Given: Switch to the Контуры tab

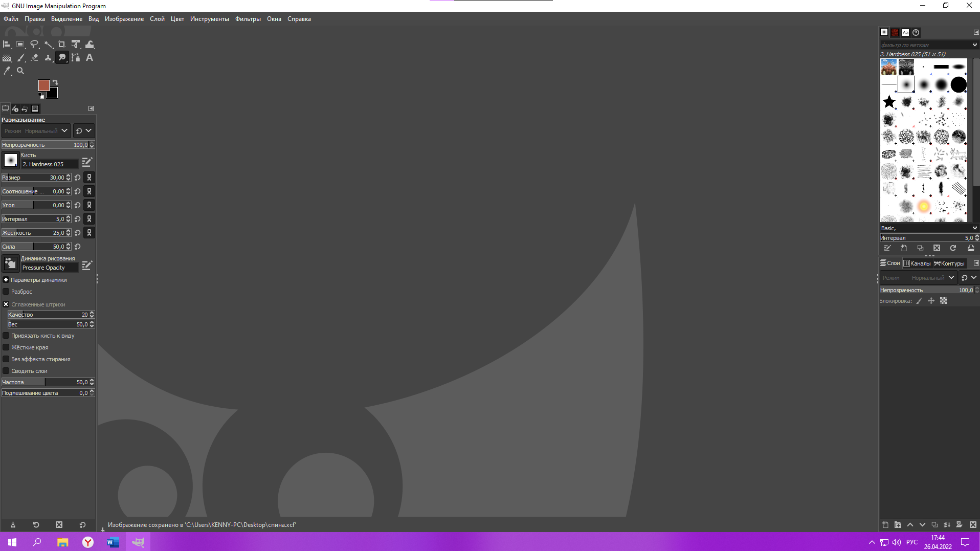Looking at the screenshot, I should point(949,263).
